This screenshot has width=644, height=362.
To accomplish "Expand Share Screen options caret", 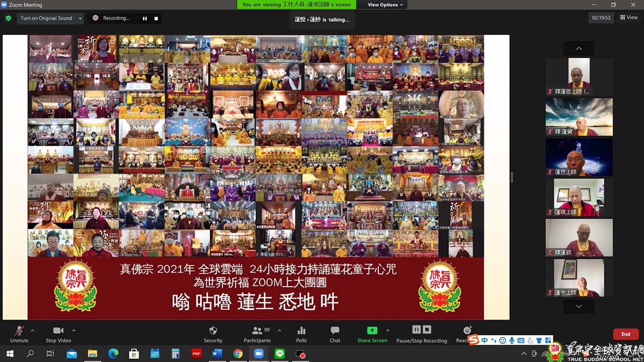I will click(387, 330).
